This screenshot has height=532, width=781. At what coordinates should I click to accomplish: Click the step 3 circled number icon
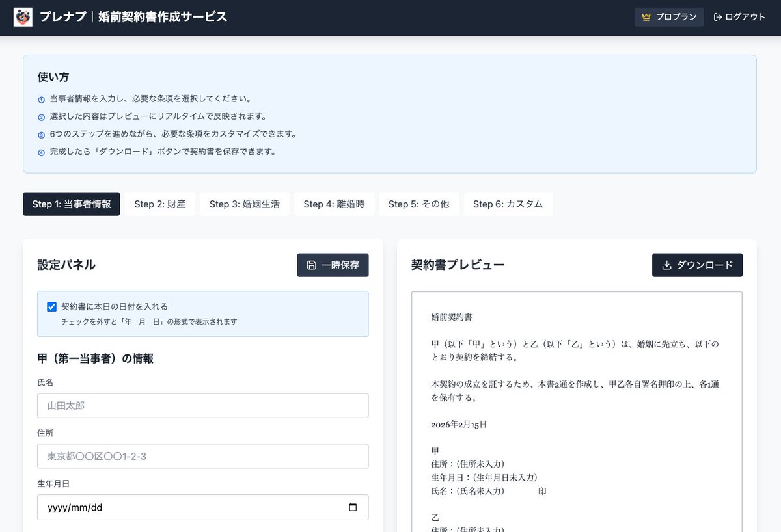pyautogui.click(x=42, y=135)
